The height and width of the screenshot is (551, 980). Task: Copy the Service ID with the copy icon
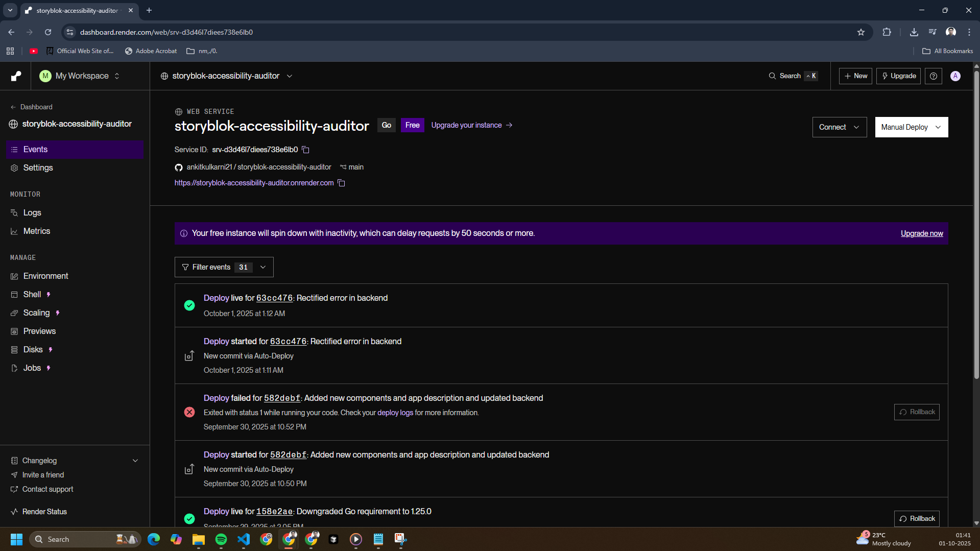click(x=305, y=150)
